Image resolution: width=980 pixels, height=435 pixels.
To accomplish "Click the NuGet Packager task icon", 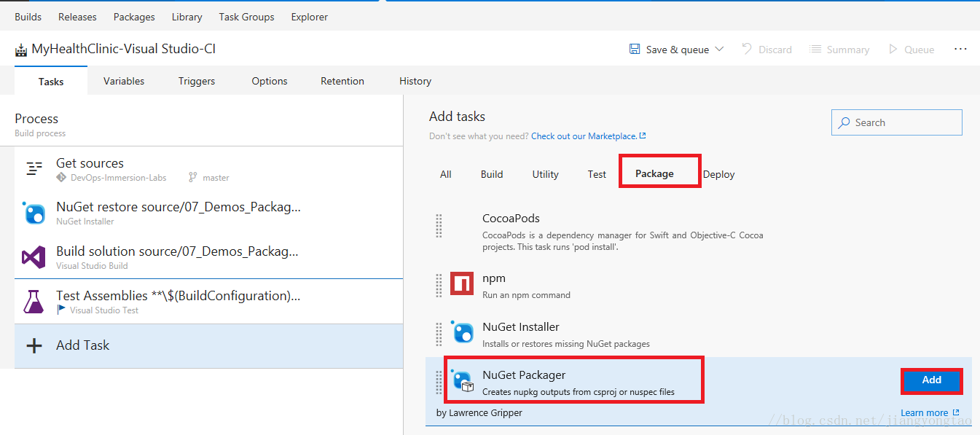I will 462,380.
